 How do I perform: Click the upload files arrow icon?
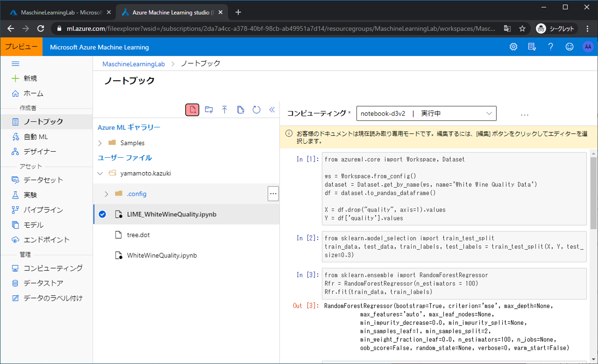pos(224,110)
